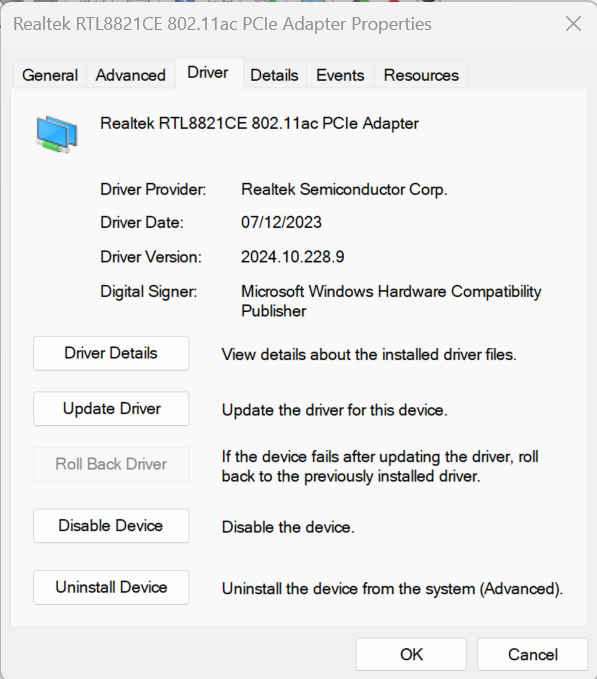Click Uninstall Device
This screenshot has height=679, width=597.
pyautogui.click(x=111, y=588)
